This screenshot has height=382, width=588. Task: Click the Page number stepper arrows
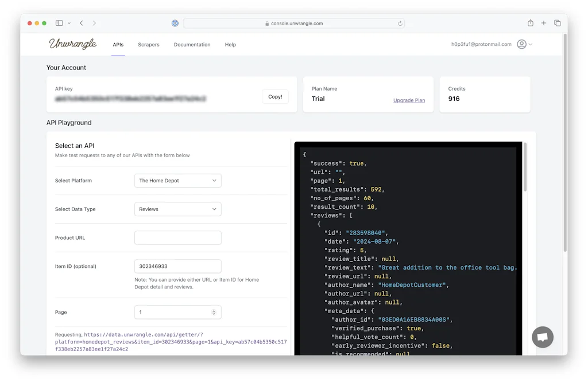pos(214,313)
